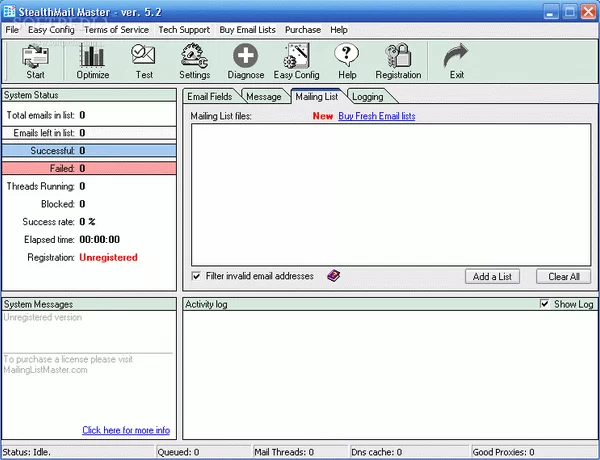Click 'Status: Idle.' in status bar

tap(26, 452)
